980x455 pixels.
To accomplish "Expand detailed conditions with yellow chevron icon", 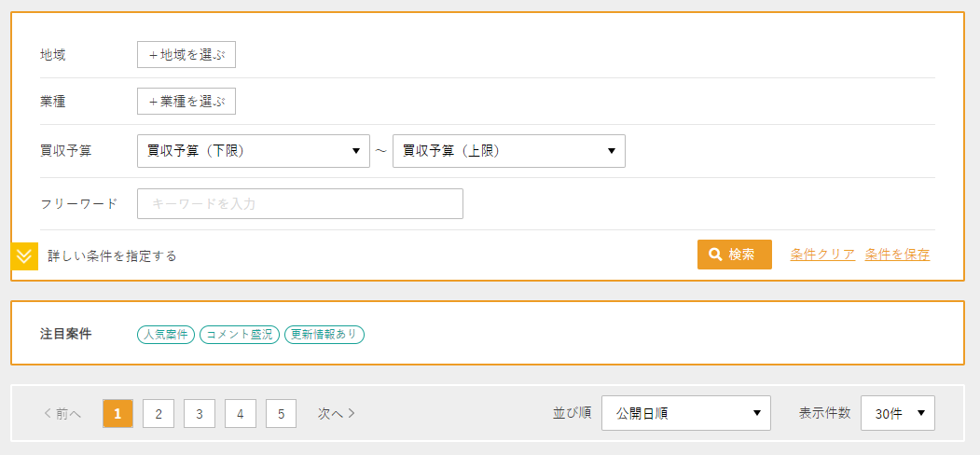I will coord(24,255).
